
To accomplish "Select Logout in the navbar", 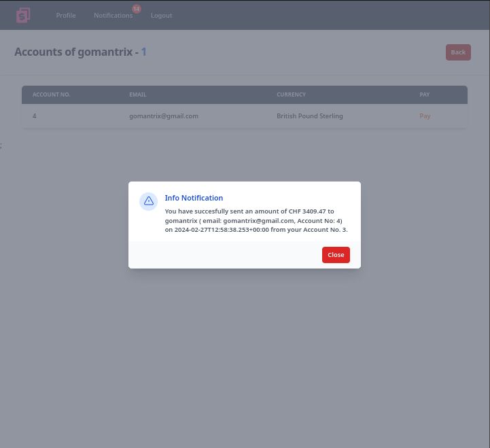I will coord(162,16).
